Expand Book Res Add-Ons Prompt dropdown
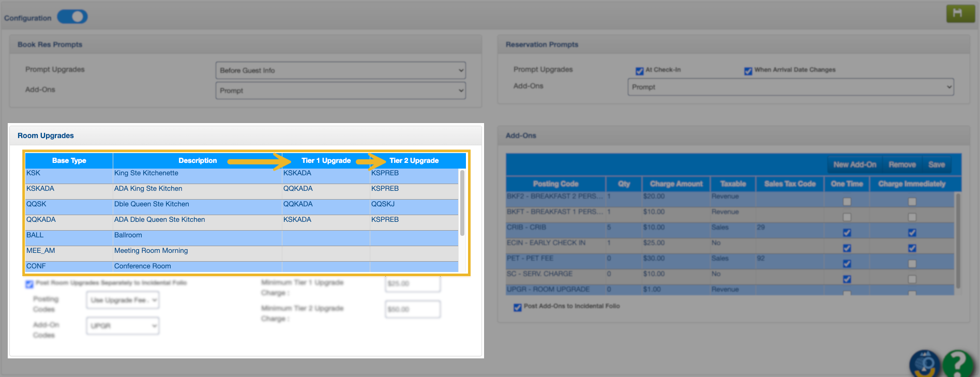Viewport: 980px width, 377px height. (340, 91)
